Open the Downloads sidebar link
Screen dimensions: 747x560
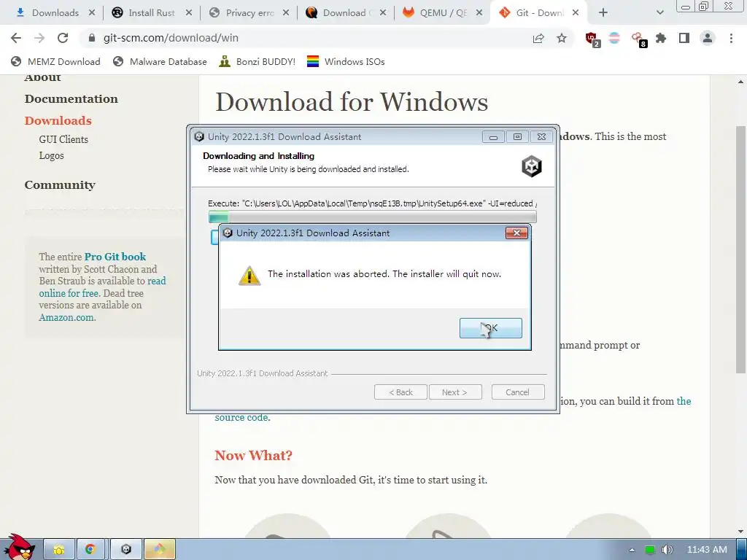coord(58,120)
